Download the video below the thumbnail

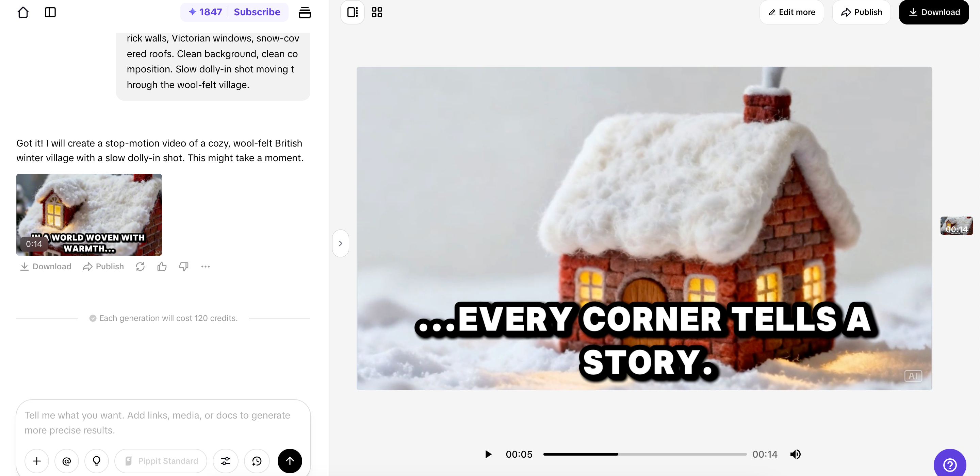(x=46, y=266)
